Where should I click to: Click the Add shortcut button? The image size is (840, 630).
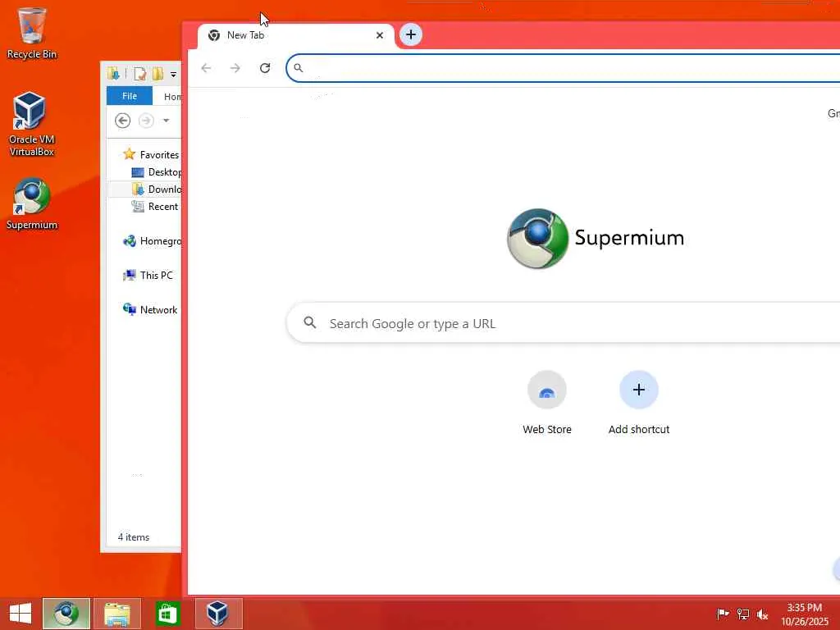coord(638,402)
